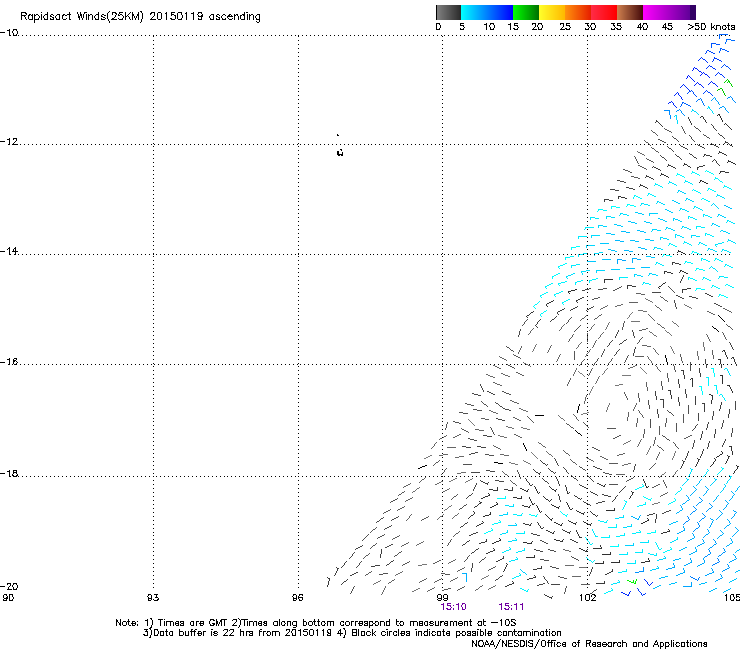The height and width of the screenshot is (650, 740).
Task: Click the red 30-35 knots legend segment
Action: [604, 12]
